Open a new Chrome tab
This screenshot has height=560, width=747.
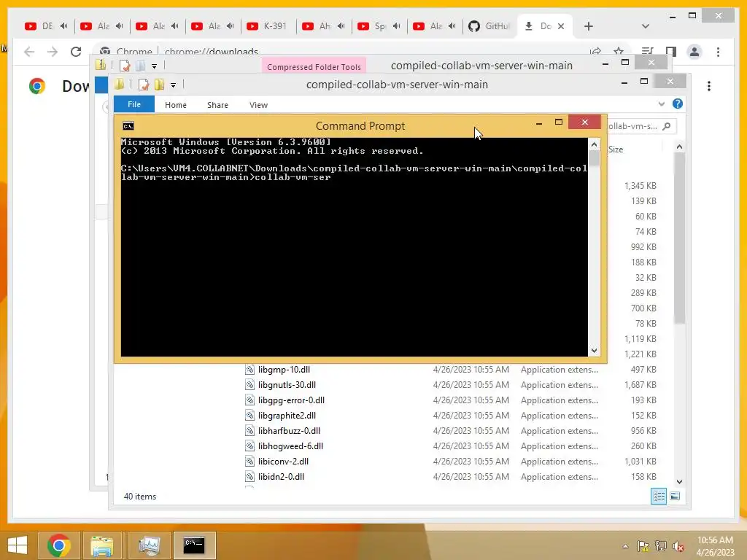589,26
